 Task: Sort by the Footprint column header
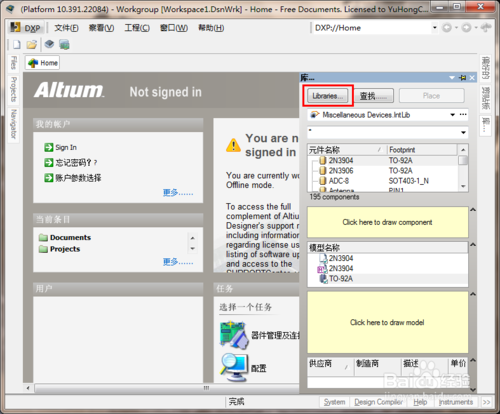(x=421, y=150)
